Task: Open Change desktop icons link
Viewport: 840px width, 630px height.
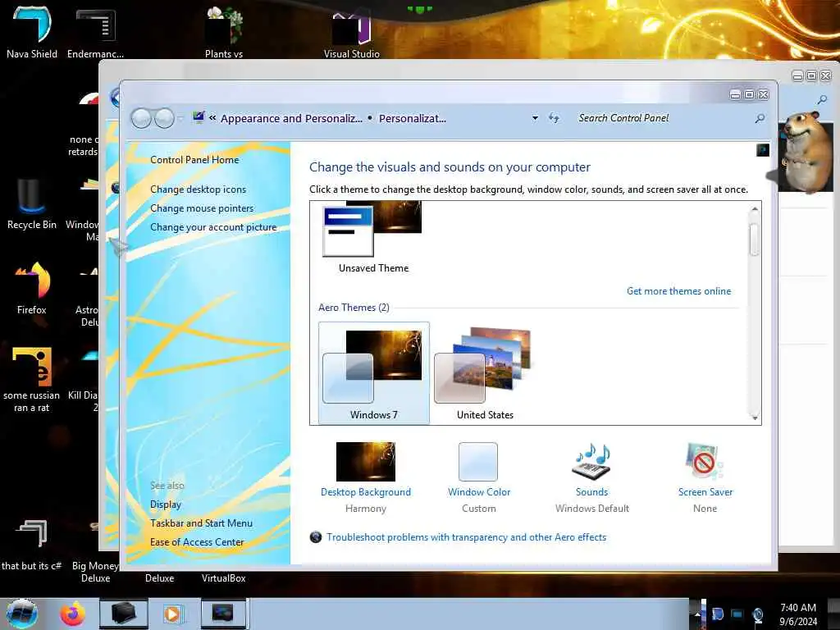Action: (x=199, y=189)
